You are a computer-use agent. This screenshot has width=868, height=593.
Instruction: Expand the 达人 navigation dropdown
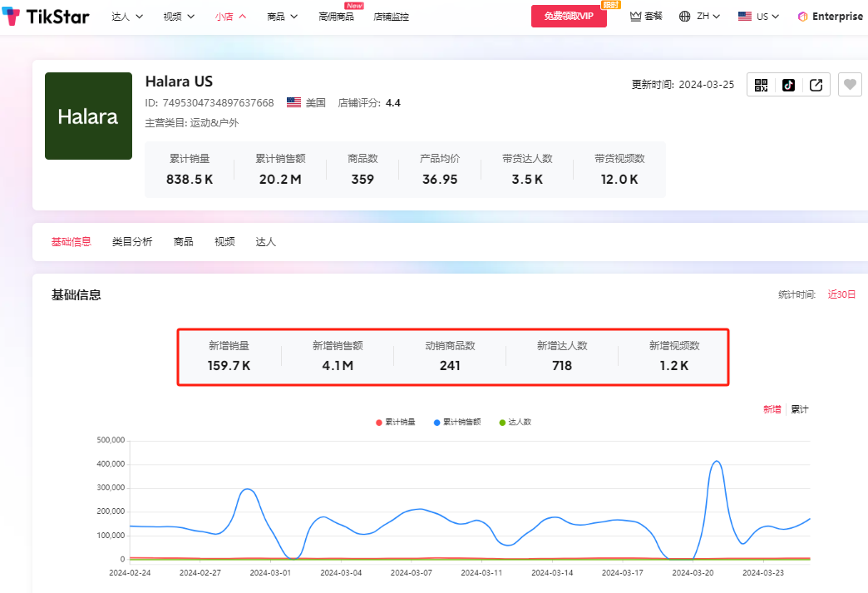[x=127, y=17]
